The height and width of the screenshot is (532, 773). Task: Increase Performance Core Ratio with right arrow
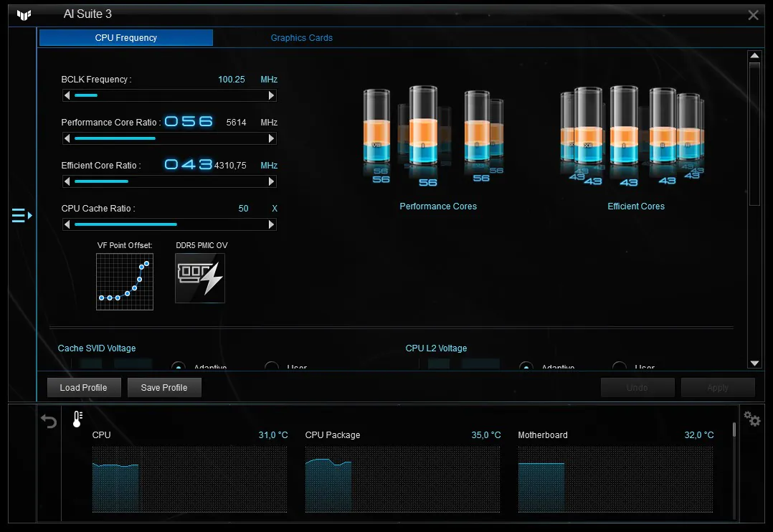coord(271,138)
